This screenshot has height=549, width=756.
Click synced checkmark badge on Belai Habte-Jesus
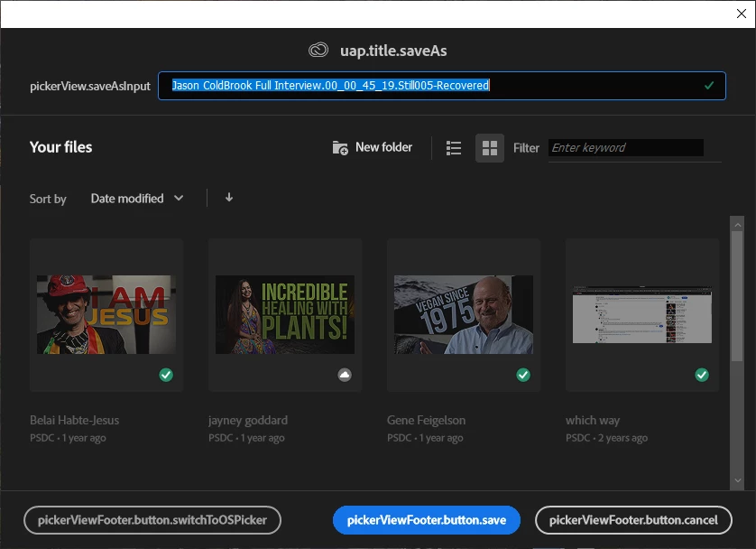[166, 375]
